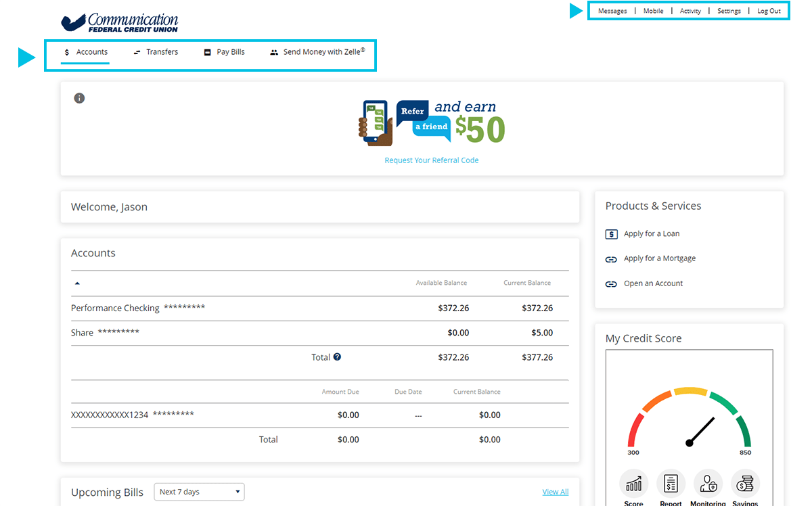The image size is (812, 506).
Task: Switch to the Transfers tab
Action: pyautogui.click(x=162, y=51)
